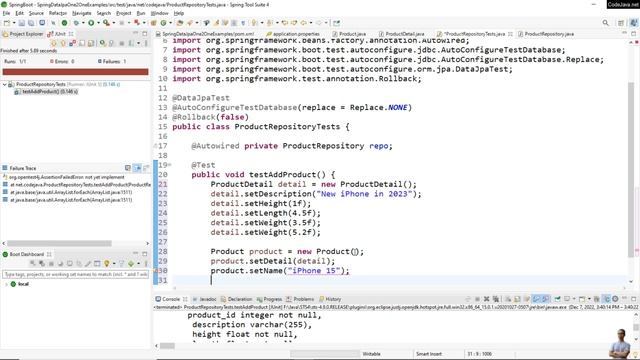
Task: Click the magnifier Search icon at toolbar right
Action: (x=606, y=23)
